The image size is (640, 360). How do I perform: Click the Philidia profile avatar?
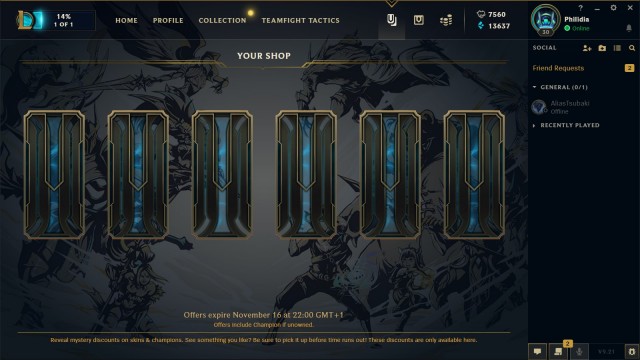point(546,19)
